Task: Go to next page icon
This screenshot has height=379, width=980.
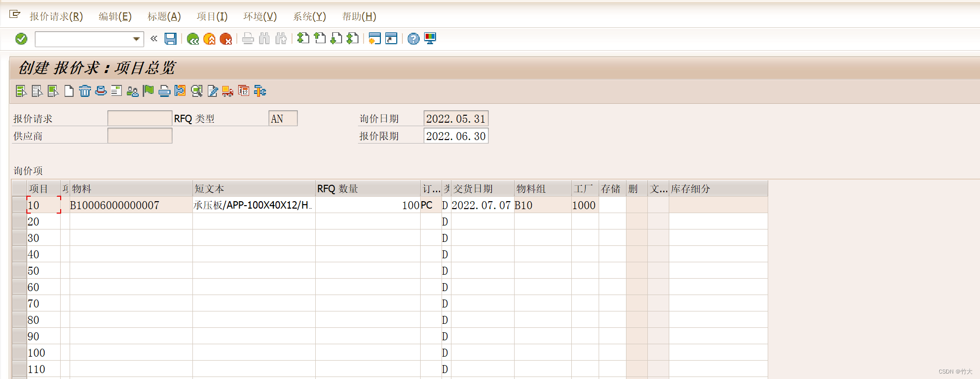Action: pyautogui.click(x=336, y=38)
